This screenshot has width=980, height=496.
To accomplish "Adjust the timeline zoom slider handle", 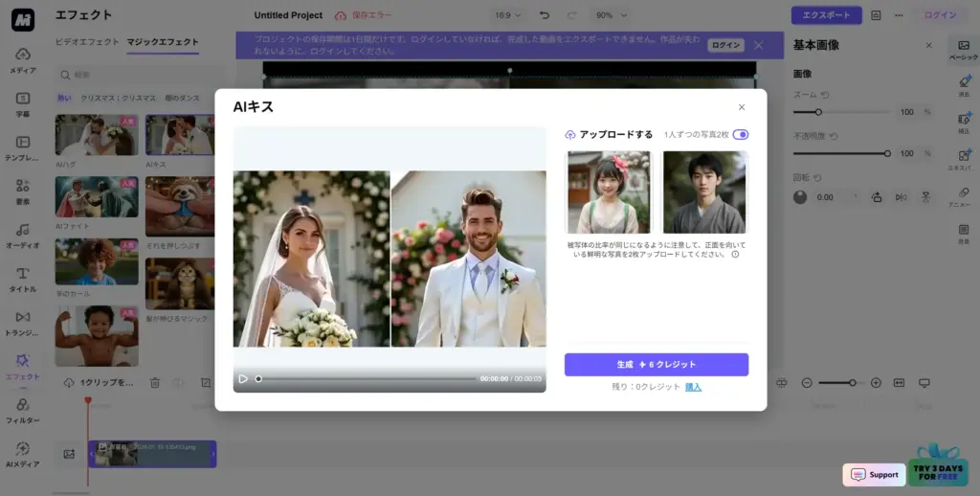I will coord(852,383).
